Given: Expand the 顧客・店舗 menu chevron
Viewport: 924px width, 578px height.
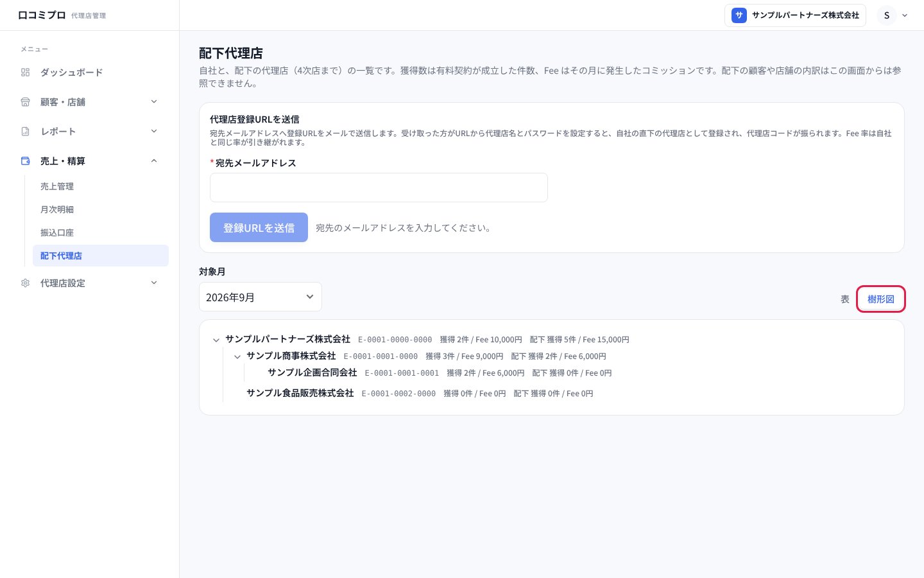Looking at the screenshot, I should 154,102.
